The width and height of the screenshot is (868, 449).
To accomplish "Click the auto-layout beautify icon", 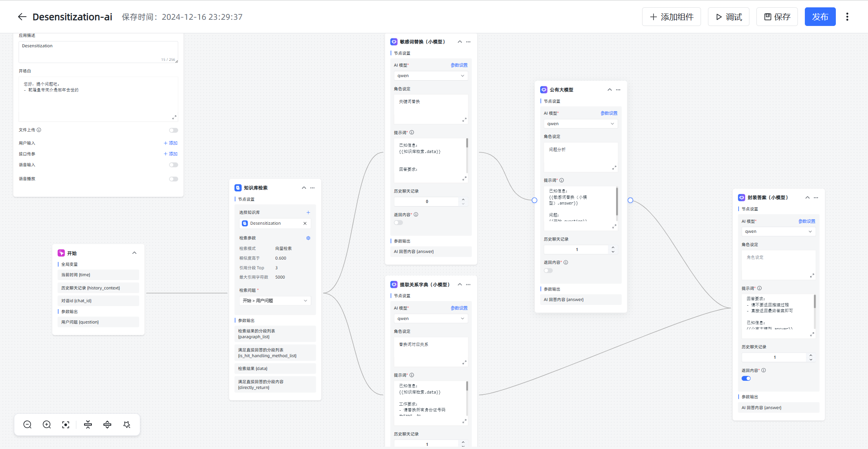I will 127,425.
